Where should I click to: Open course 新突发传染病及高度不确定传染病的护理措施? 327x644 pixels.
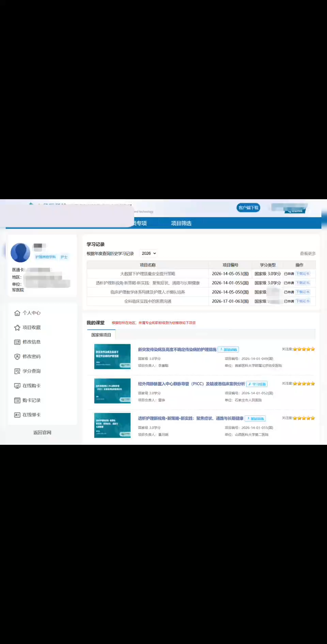tap(177, 349)
